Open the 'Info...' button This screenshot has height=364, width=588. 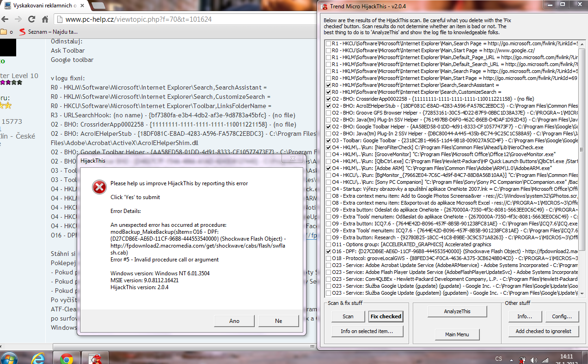coord(524,316)
